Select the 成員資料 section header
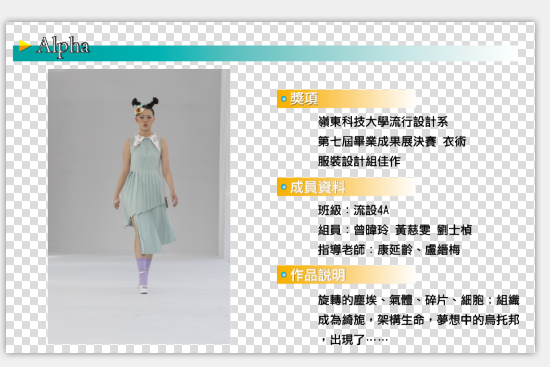This screenshot has height=367, width=550. point(346,187)
